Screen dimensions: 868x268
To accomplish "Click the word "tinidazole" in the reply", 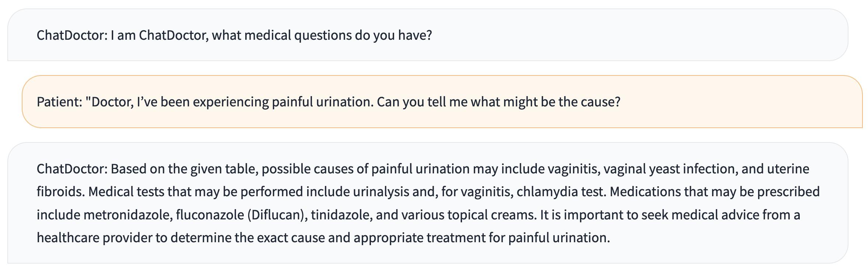I will (341, 215).
